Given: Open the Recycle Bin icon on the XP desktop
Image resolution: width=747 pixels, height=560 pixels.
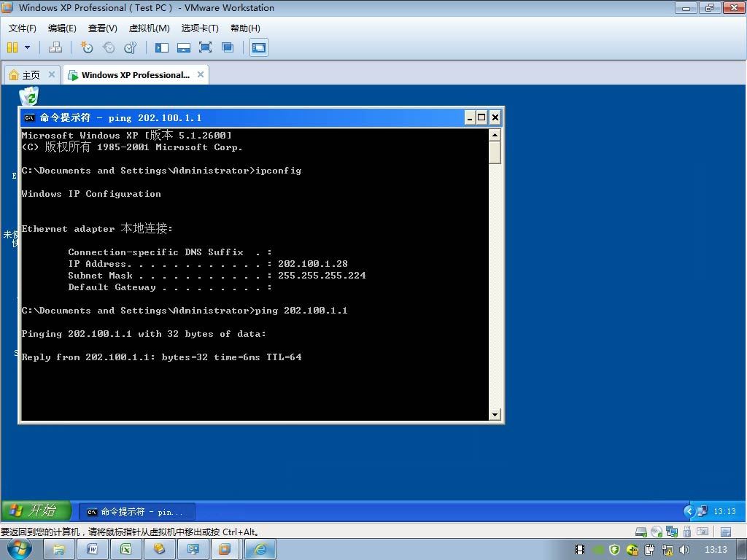Looking at the screenshot, I should (x=29, y=96).
